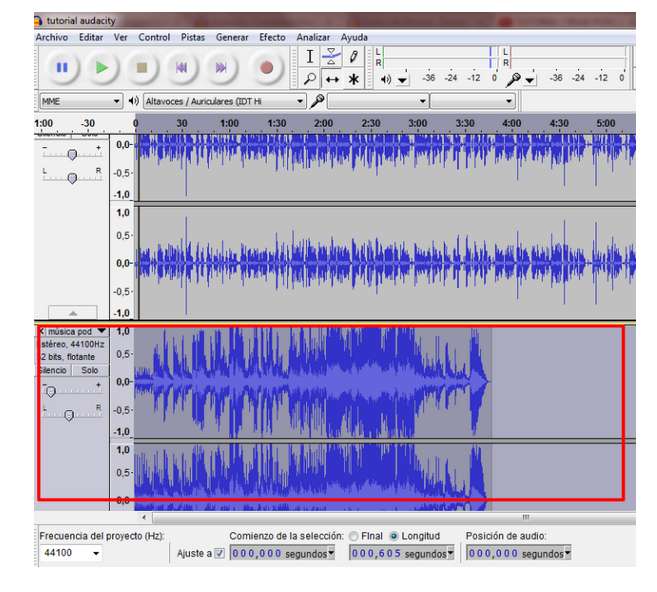657x592 pixels.
Task: Open the Efecto menu
Action: click(x=272, y=37)
